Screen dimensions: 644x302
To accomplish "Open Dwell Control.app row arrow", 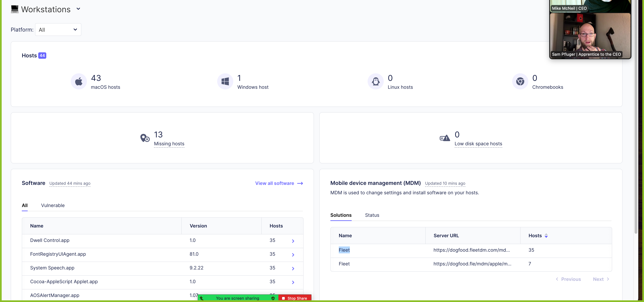I will coord(293,241).
